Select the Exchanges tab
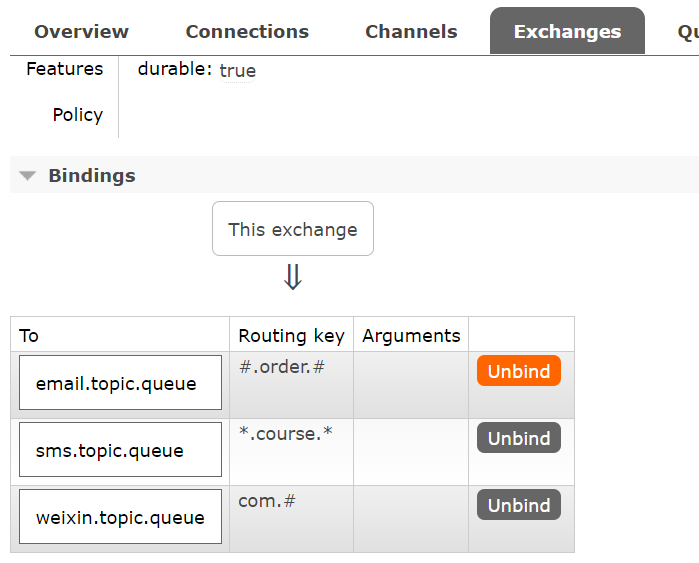The height and width of the screenshot is (563, 699). coord(567,32)
